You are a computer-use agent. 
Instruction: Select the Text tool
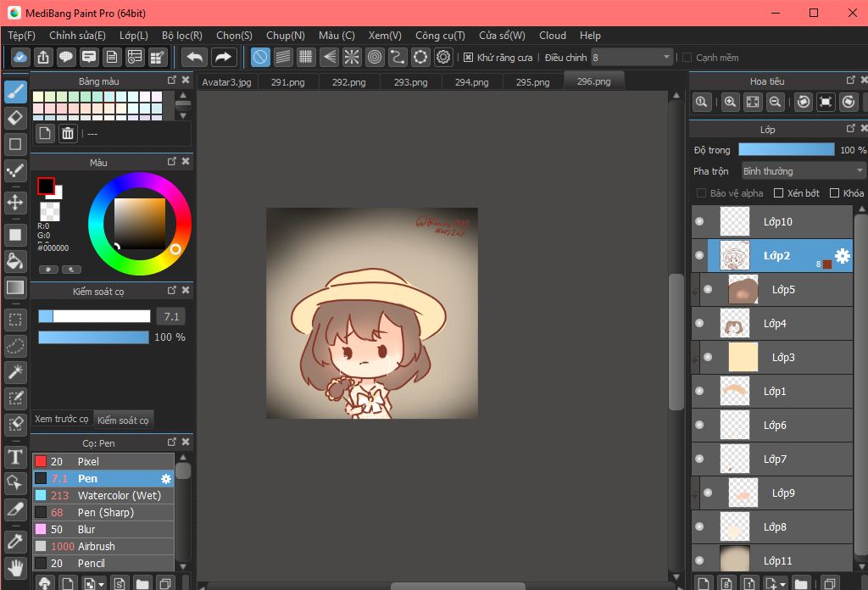coord(15,458)
